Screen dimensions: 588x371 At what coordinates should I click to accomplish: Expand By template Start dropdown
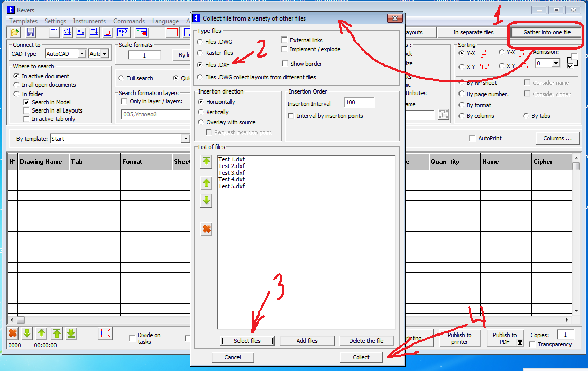pyautogui.click(x=185, y=139)
